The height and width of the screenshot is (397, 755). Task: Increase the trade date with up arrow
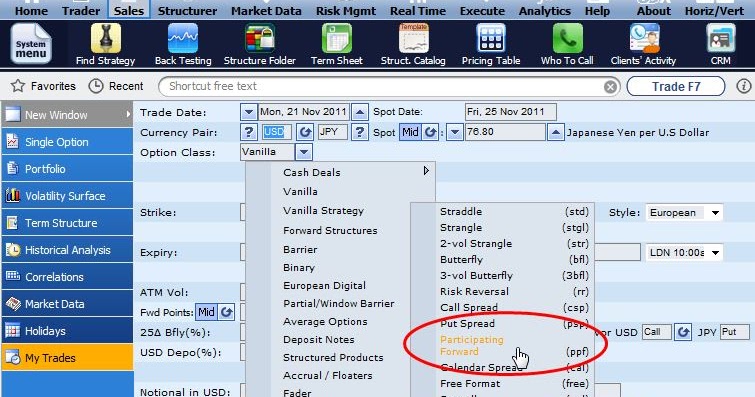pyautogui.click(x=359, y=112)
